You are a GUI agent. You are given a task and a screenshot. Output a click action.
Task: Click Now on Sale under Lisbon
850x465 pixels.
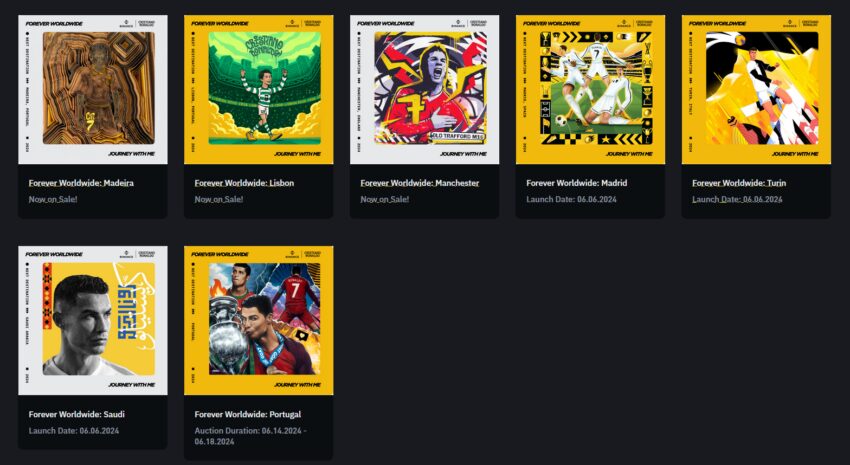pyautogui.click(x=219, y=199)
